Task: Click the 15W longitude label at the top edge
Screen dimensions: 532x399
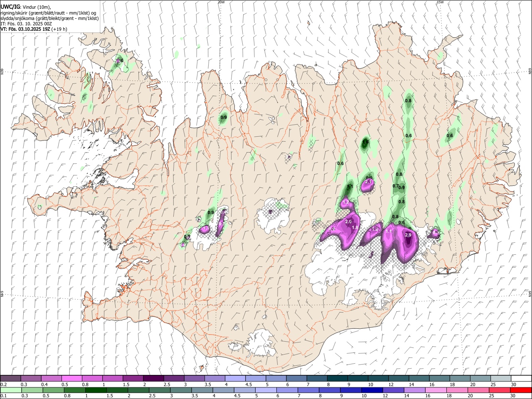Action: coord(440,2)
